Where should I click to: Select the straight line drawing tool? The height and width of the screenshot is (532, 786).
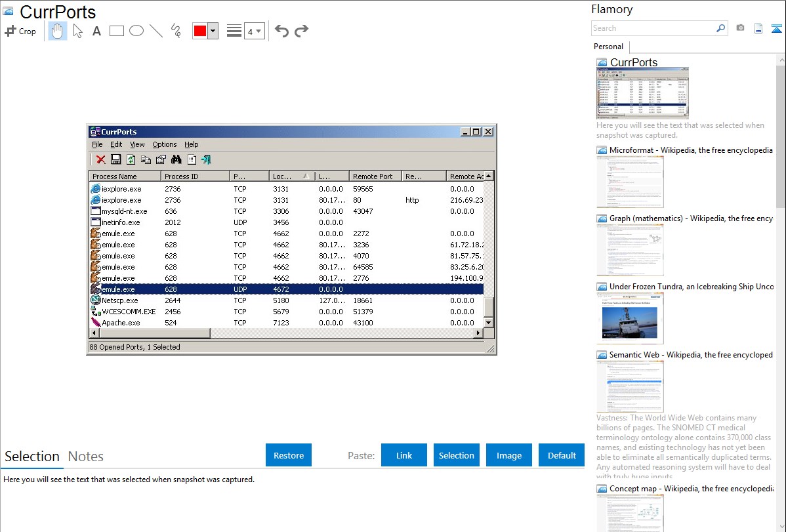[156, 31]
